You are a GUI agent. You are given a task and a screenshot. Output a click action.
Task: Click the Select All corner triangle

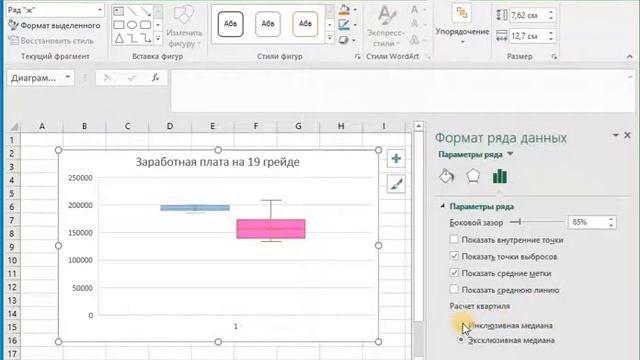click(13, 126)
